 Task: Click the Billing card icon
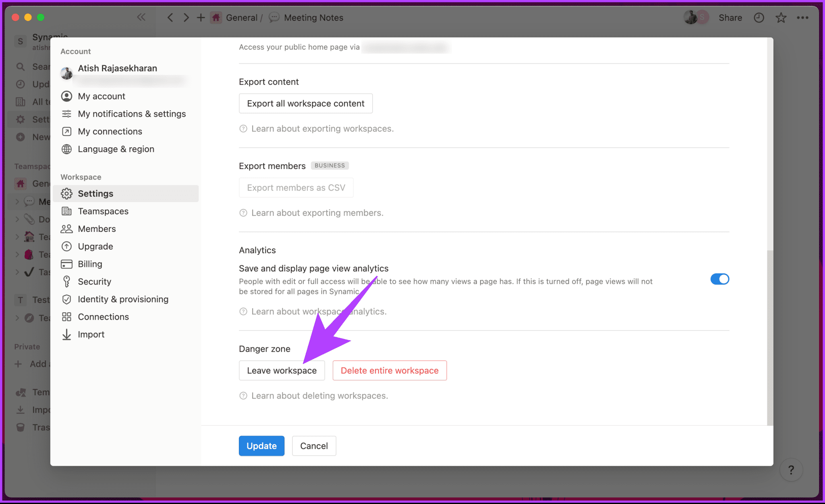point(66,264)
